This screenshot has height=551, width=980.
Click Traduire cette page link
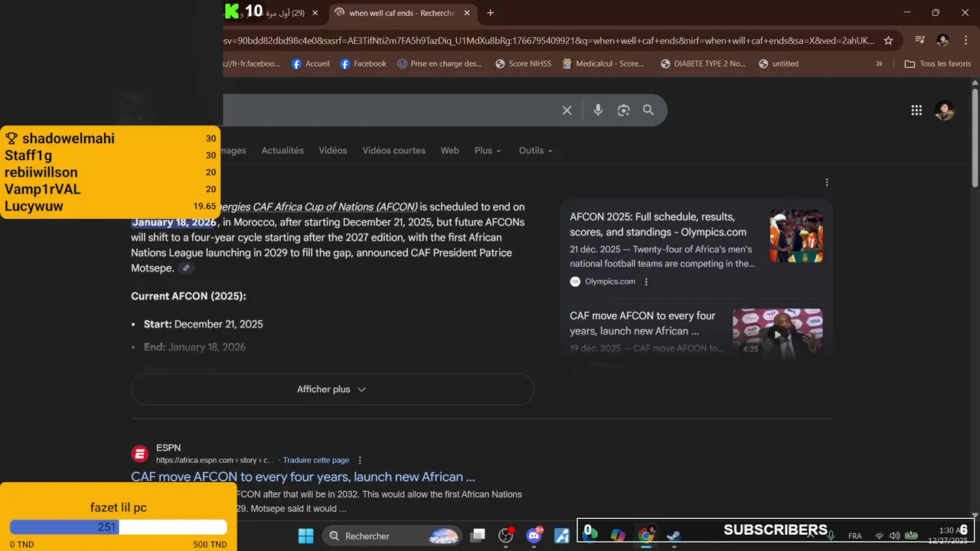(x=316, y=460)
